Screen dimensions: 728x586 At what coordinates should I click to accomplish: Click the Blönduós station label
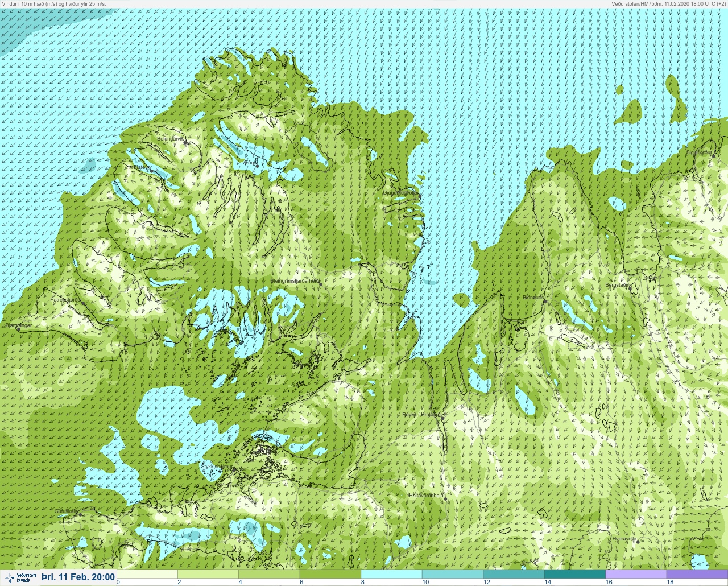click(533, 298)
